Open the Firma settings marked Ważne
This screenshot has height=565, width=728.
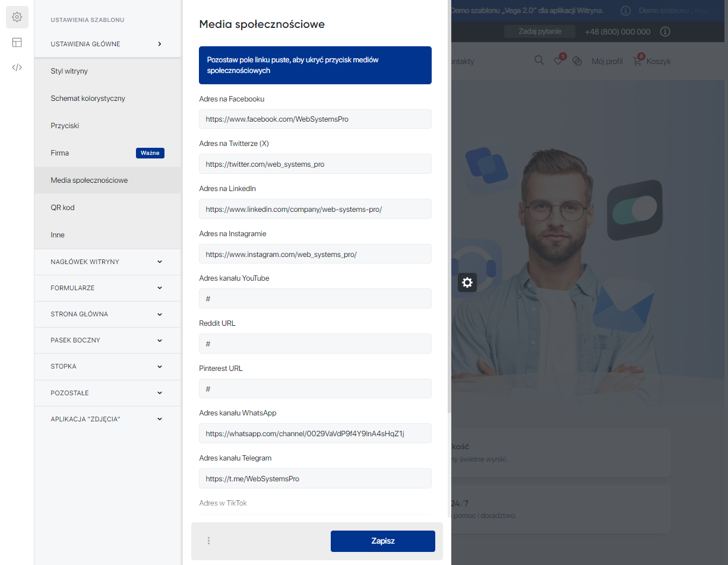tap(59, 153)
